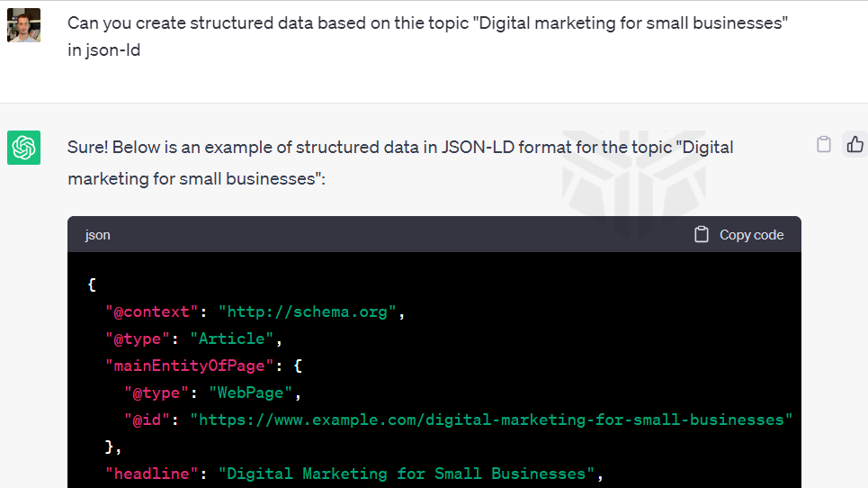Image resolution: width=868 pixels, height=488 pixels.
Task: Give the response a thumbs up
Action: (x=855, y=144)
